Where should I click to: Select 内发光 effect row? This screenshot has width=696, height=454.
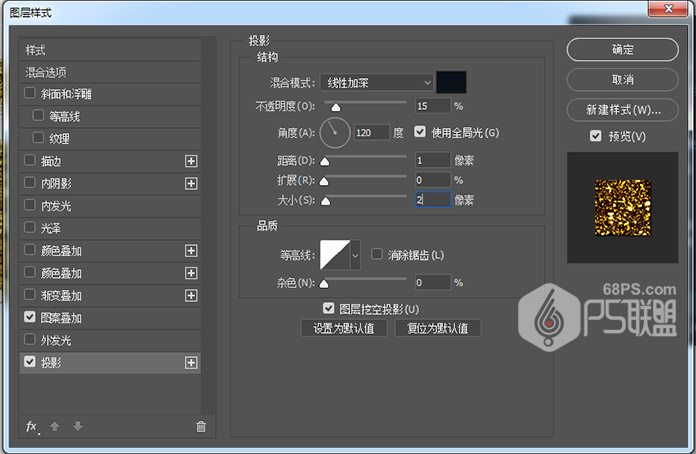(110, 206)
